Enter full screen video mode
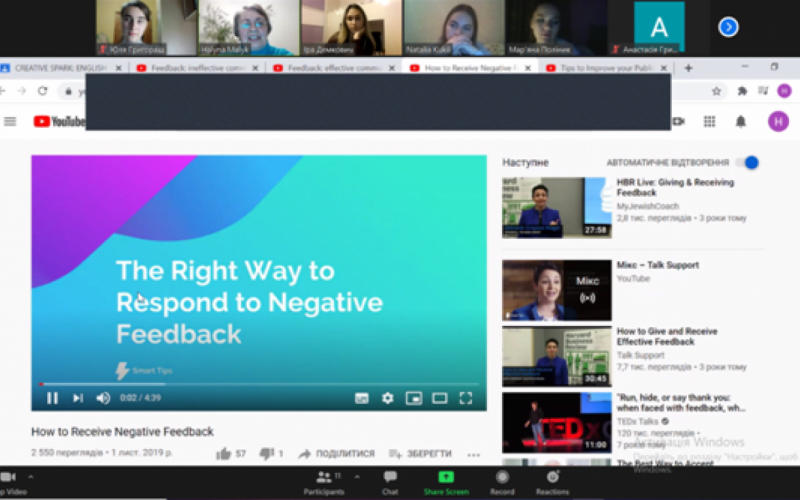Image resolution: width=800 pixels, height=500 pixels. 466,398
